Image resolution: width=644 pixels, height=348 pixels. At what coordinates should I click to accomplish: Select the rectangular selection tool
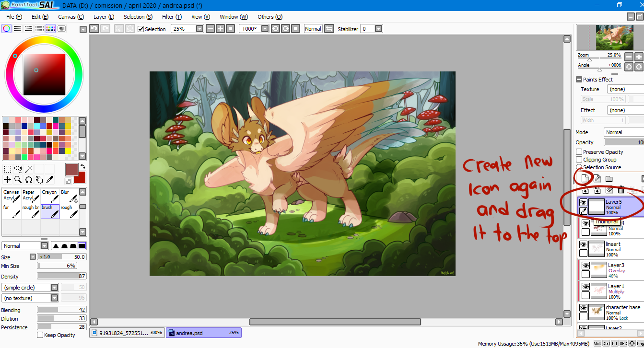click(8, 169)
